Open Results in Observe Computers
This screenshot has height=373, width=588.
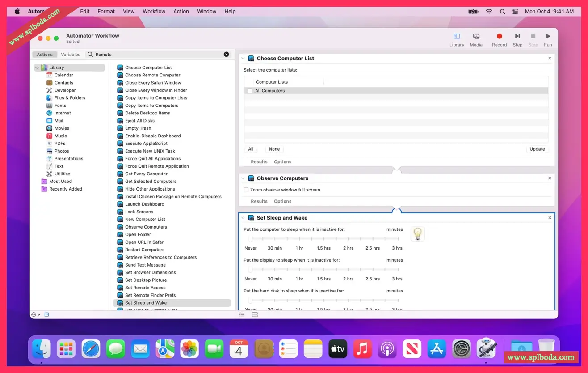[x=259, y=202]
